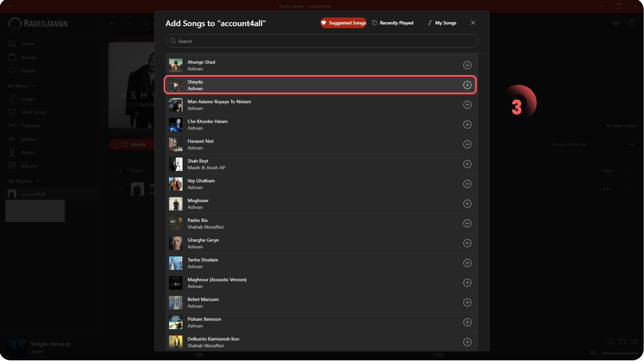Add Shah Beyt to playlist

pos(467,164)
